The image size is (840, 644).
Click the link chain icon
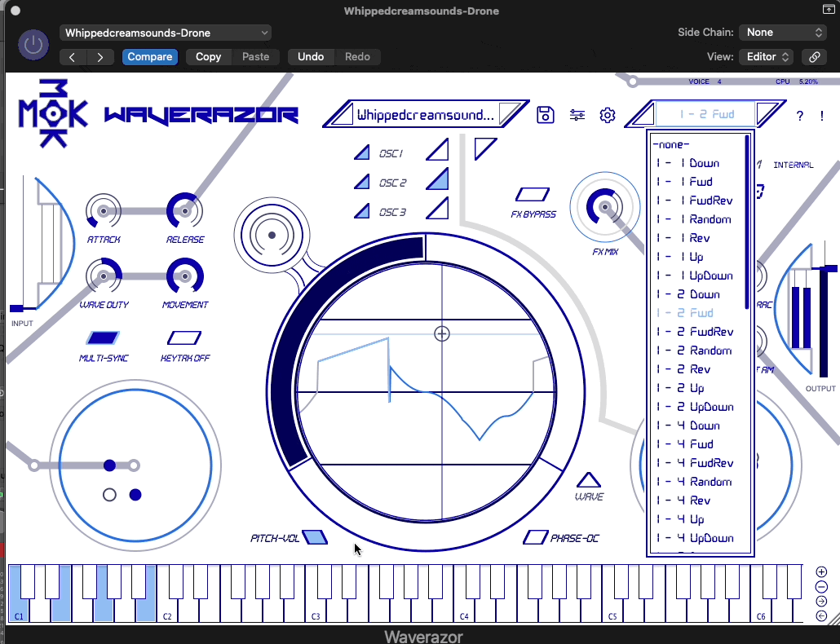tap(814, 57)
